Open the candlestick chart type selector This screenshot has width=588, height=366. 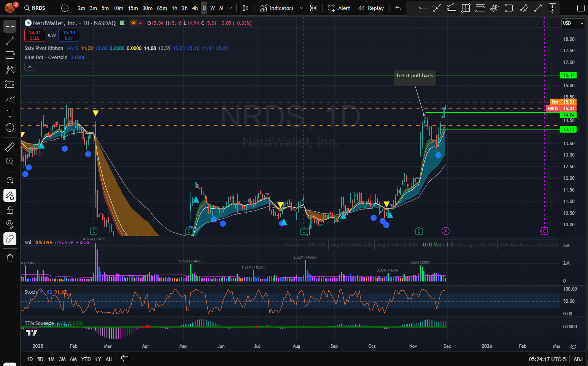pyautogui.click(x=246, y=8)
